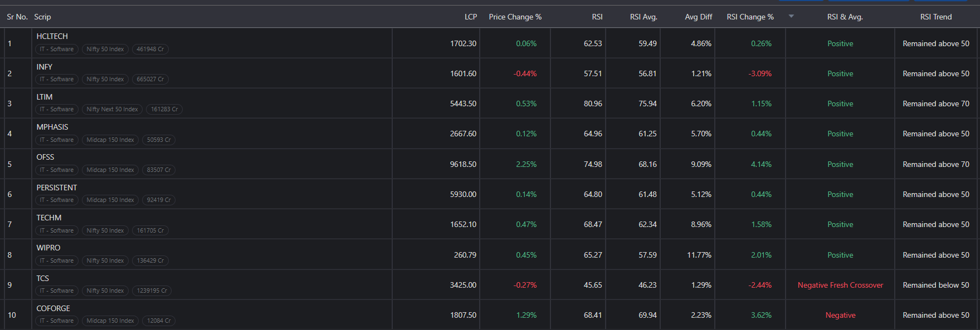This screenshot has height=330, width=980.
Task: Click the RSI Change % sort arrow icon
Action: pos(791,16)
